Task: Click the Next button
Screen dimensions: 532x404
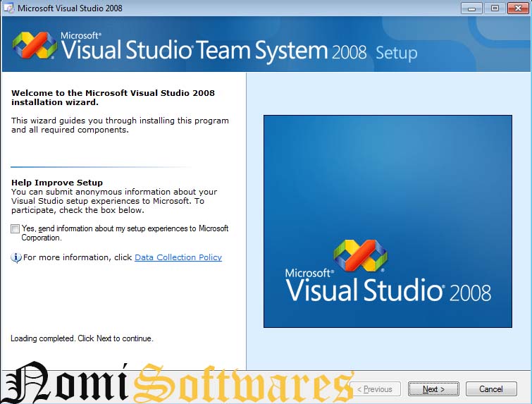Action: [x=433, y=389]
